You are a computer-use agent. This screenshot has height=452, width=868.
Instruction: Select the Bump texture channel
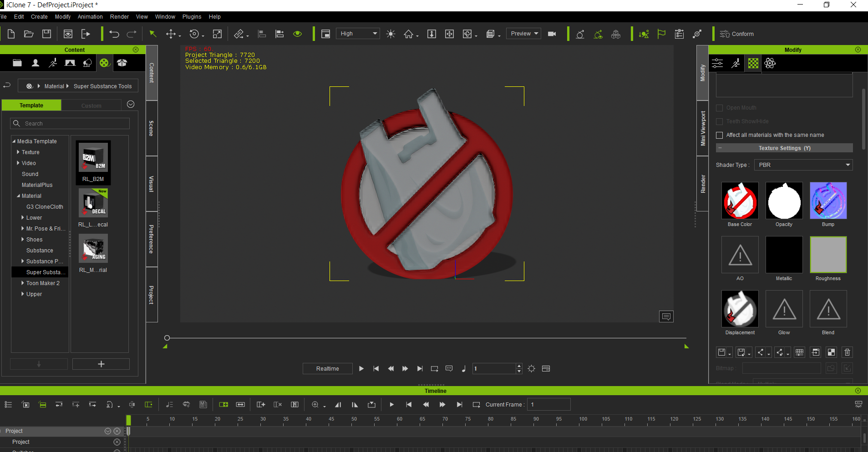[828, 201]
